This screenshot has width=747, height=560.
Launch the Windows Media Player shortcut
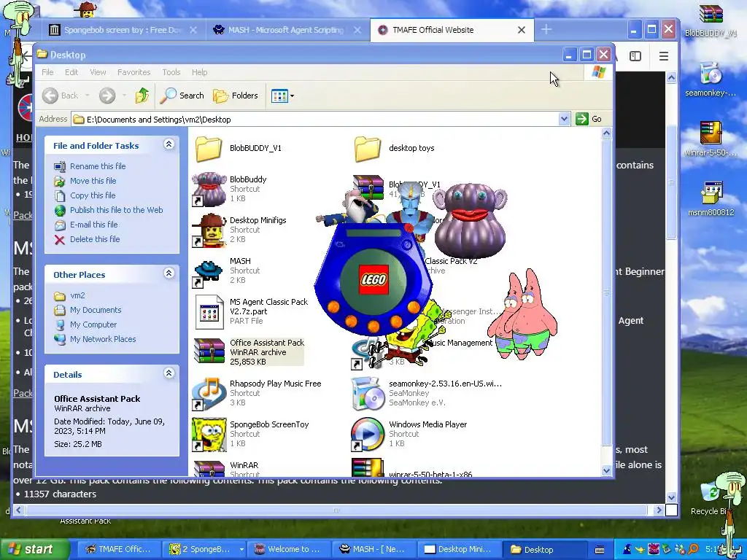(x=368, y=435)
